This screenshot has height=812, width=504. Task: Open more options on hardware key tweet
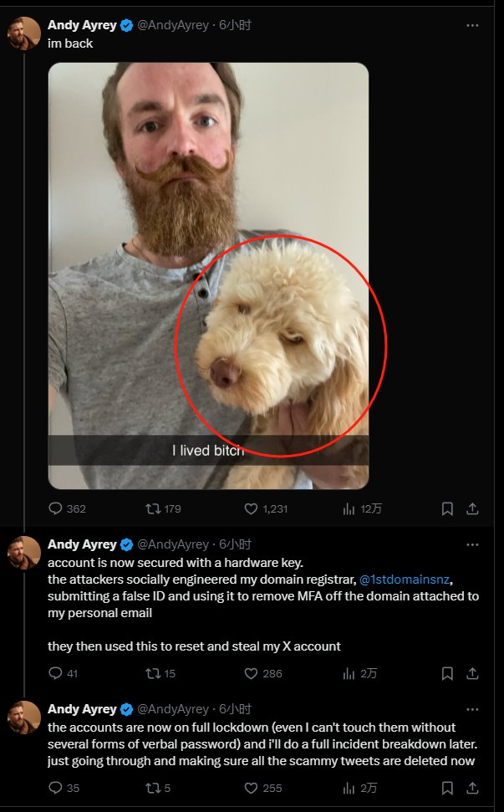tap(472, 544)
